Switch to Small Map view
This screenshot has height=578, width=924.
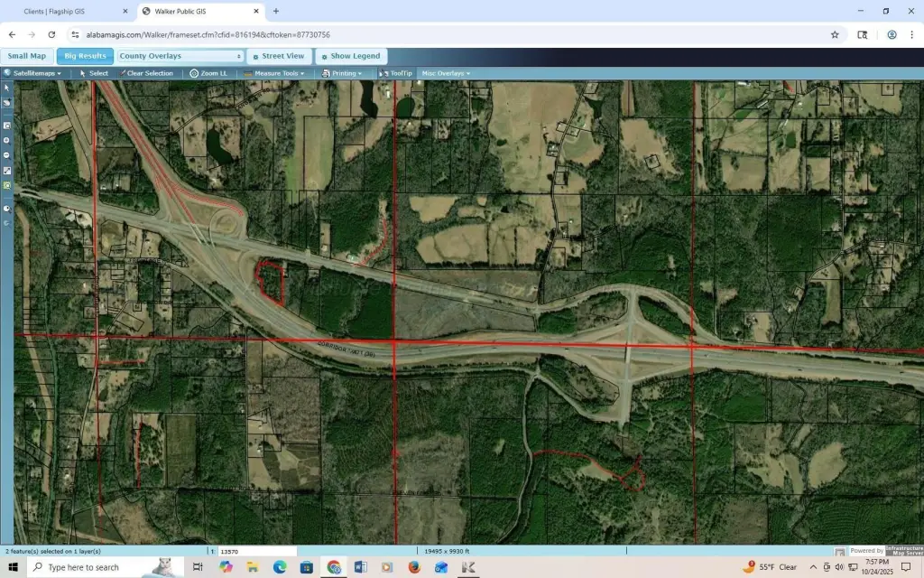coord(27,56)
